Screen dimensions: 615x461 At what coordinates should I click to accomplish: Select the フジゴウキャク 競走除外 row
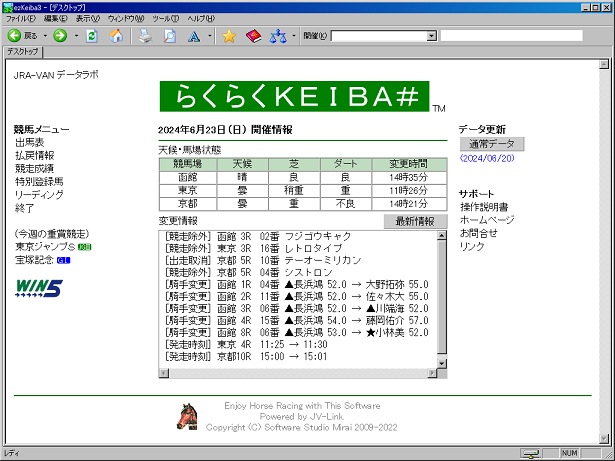(258, 237)
